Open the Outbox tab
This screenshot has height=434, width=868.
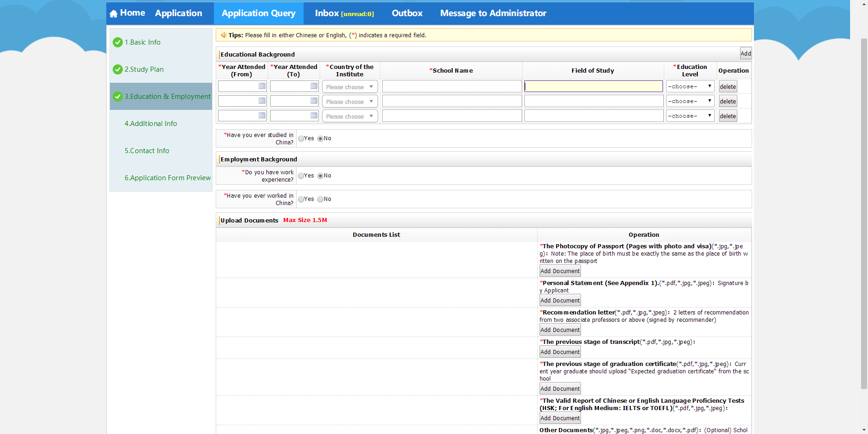[x=407, y=13]
